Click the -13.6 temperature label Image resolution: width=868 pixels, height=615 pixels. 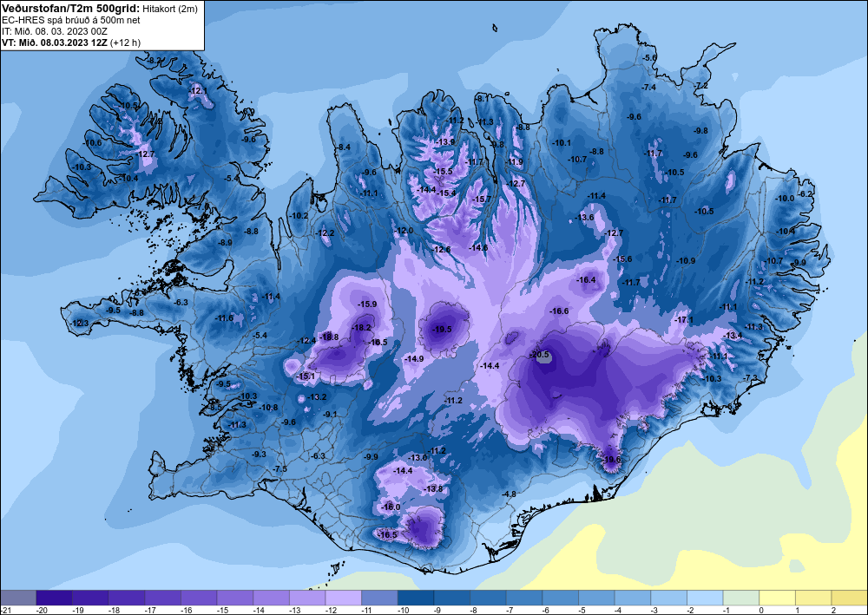pos(584,218)
